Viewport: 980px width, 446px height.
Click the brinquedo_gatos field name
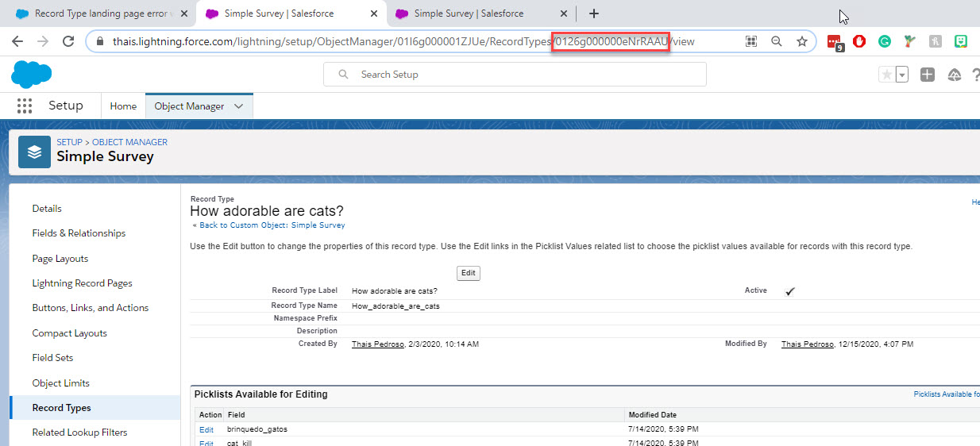click(257, 429)
